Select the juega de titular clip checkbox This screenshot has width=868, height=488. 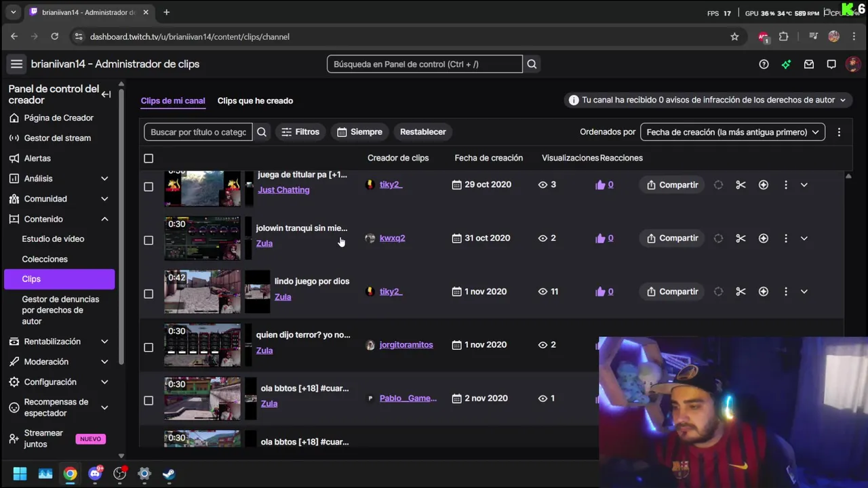149,186
